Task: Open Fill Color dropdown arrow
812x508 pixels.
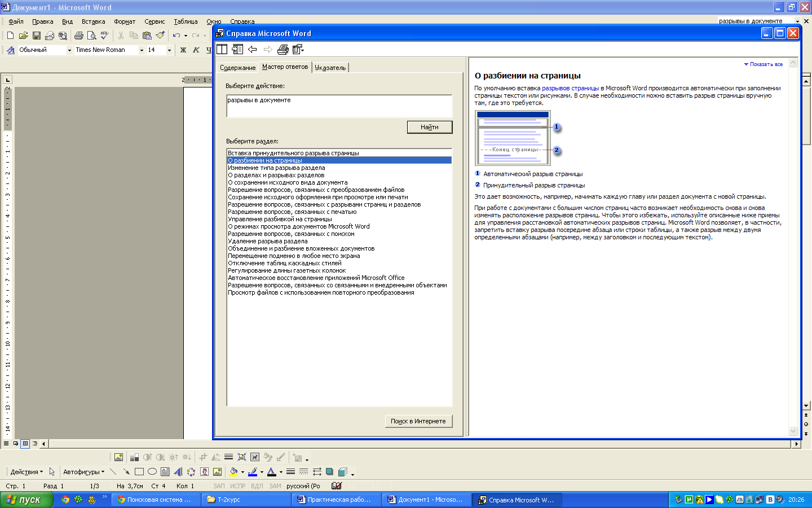Action: pyautogui.click(x=242, y=472)
